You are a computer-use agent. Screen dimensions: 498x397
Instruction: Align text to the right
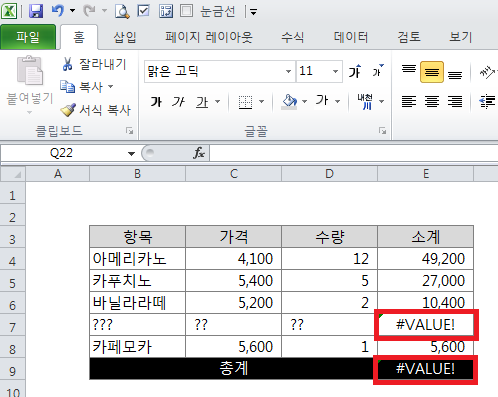click(455, 101)
